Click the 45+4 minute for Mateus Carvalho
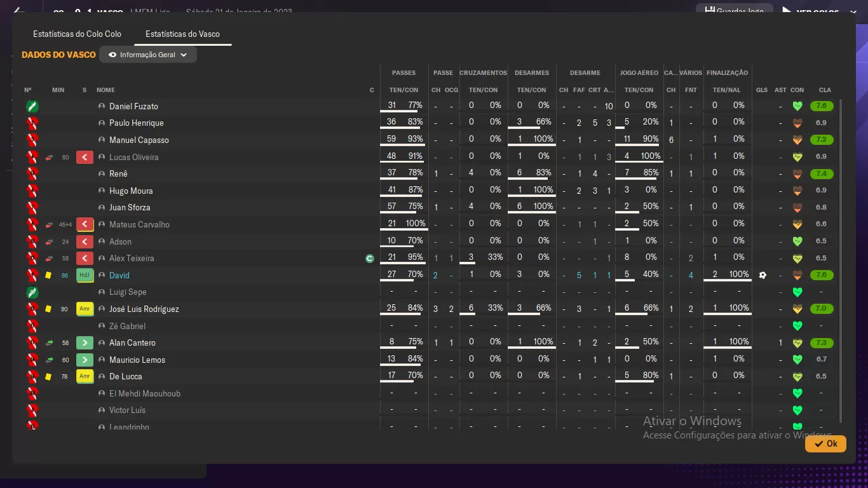The height and width of the screenshot is (488, 868). pyautogui.click(x=65, y=224)
